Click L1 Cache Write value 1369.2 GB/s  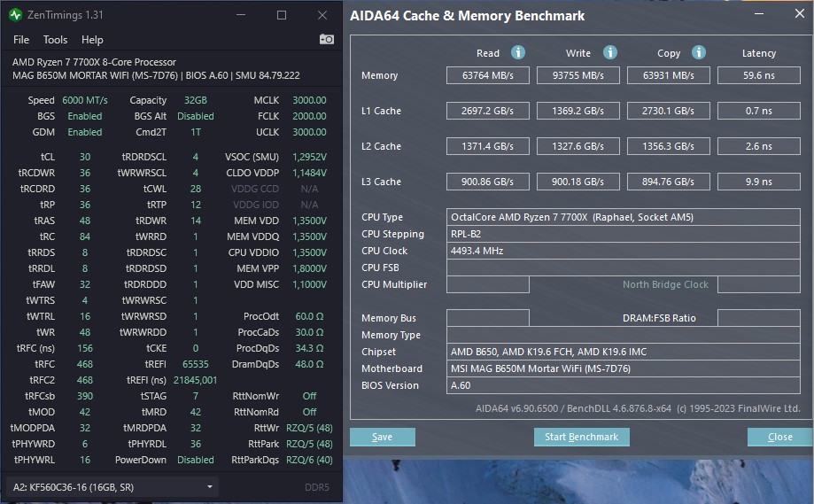[578, 111]
